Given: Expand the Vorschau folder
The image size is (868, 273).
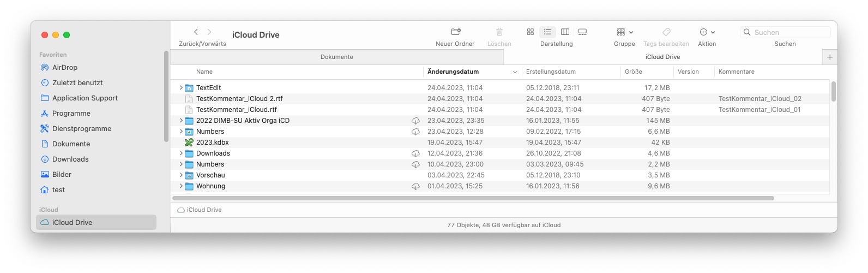Looking at the screenshot, I should [x=181, y=175].
